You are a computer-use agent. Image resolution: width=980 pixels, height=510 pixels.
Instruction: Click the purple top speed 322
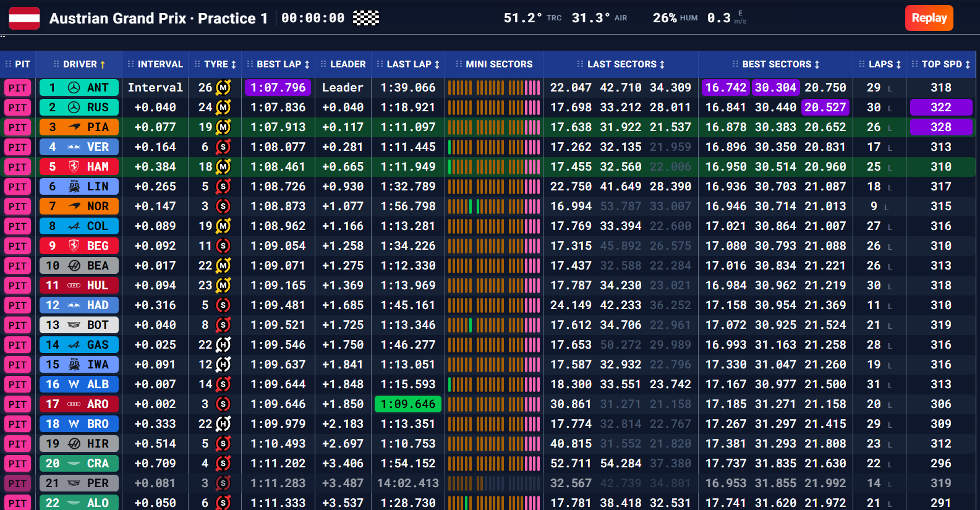click(940, 108)
